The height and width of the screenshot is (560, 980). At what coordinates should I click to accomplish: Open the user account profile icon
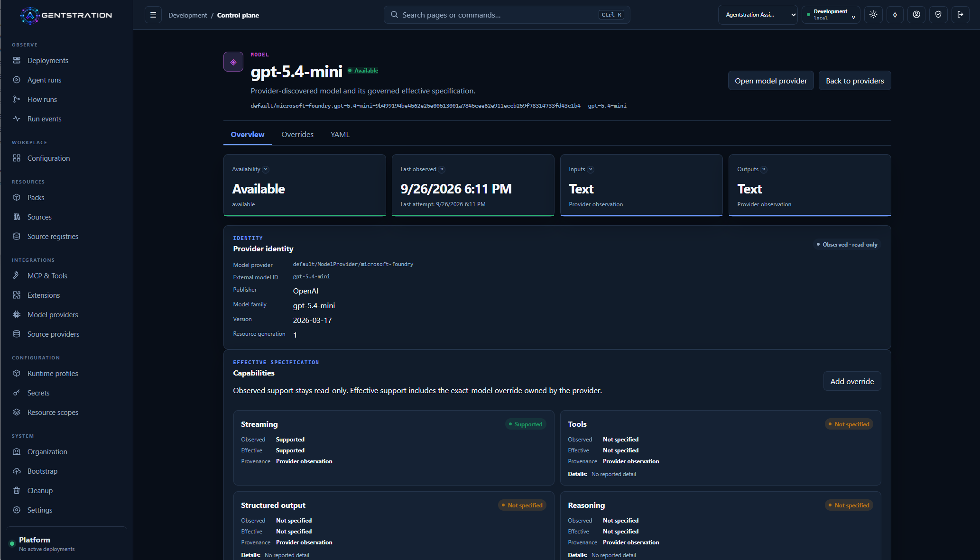pos(916,15)
